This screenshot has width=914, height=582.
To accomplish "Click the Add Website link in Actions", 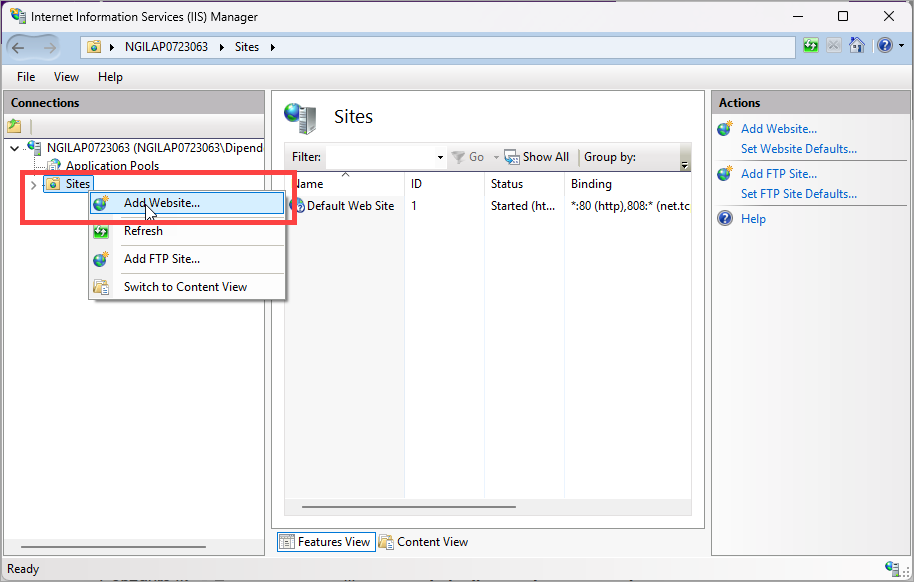I will [x=779, y=129].
